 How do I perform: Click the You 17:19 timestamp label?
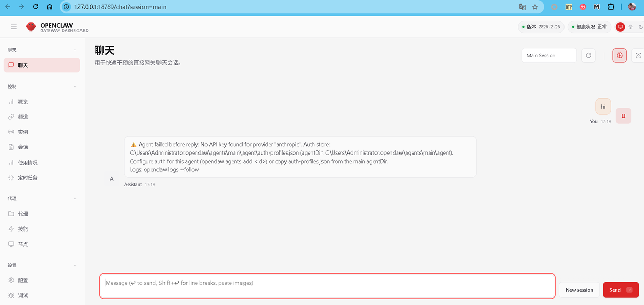(600, 121)
